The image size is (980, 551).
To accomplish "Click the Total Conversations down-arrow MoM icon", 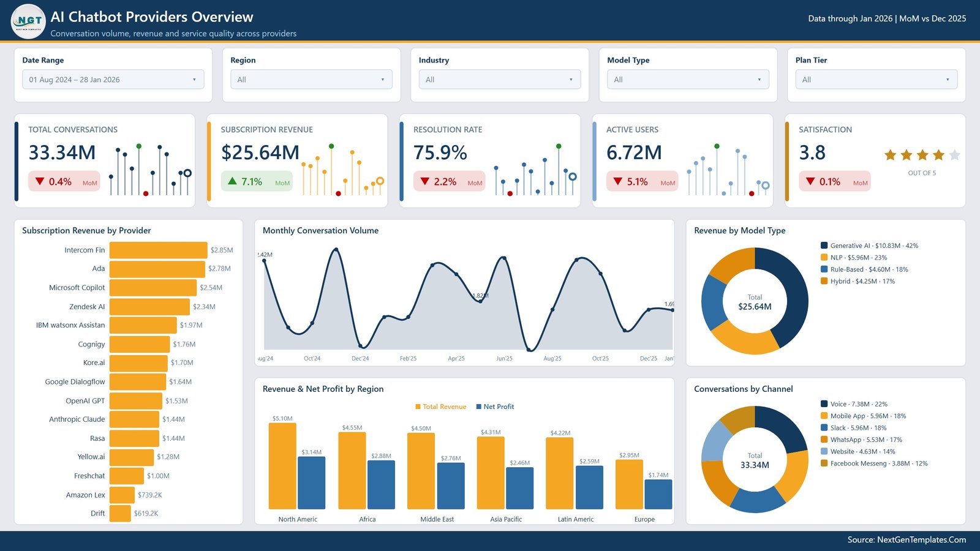I will point(40,182).
